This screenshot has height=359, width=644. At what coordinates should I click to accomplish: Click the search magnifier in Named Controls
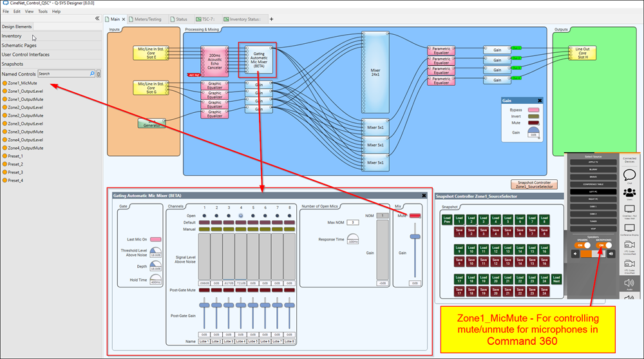coord(92,74)
